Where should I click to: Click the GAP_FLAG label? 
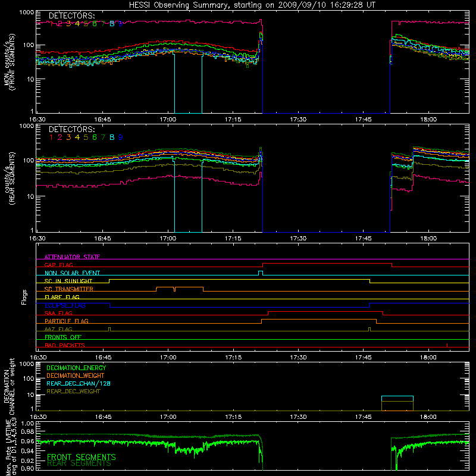[x=58, y=265]
